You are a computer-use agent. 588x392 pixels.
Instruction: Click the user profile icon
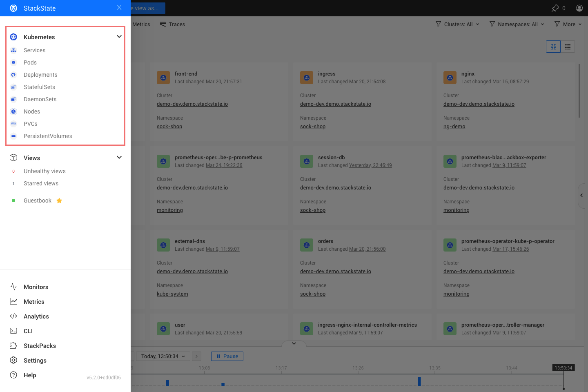click(579, 8)
